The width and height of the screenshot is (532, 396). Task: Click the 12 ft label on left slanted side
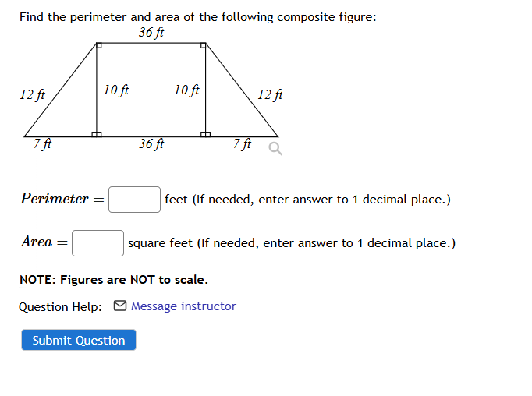[x=32, y=94]
